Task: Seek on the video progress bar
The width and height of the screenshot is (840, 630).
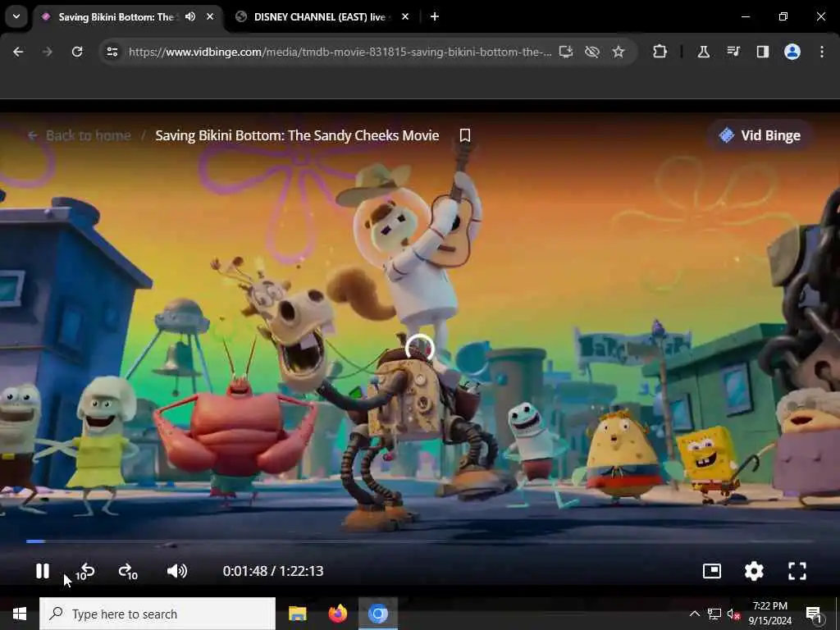Action: pos(420,541)
